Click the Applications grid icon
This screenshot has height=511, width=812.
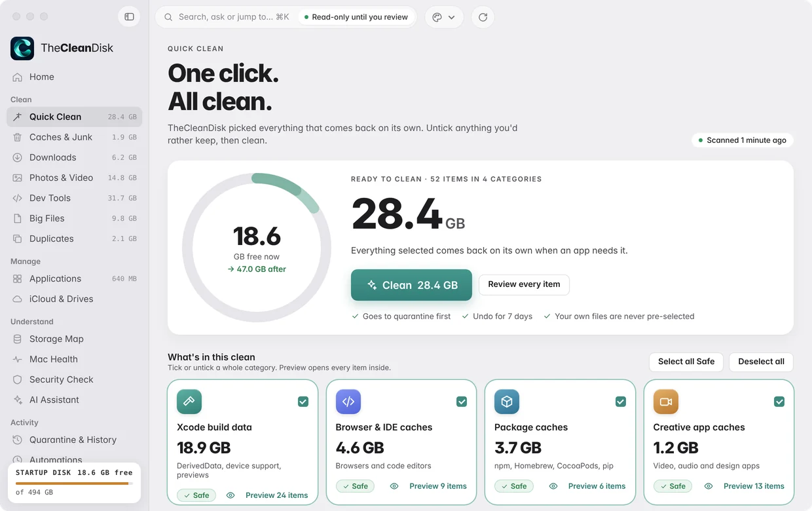(x=18, y=278)
